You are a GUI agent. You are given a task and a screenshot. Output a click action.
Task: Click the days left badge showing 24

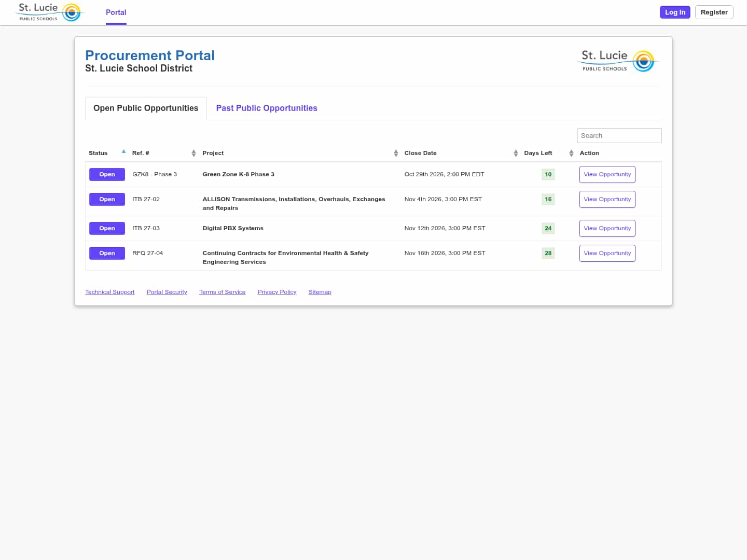548,228
